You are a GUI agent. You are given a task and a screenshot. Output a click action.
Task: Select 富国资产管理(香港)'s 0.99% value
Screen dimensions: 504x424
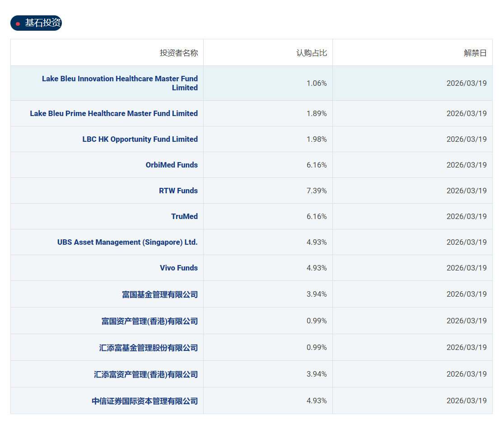click(x=317, y=321)
